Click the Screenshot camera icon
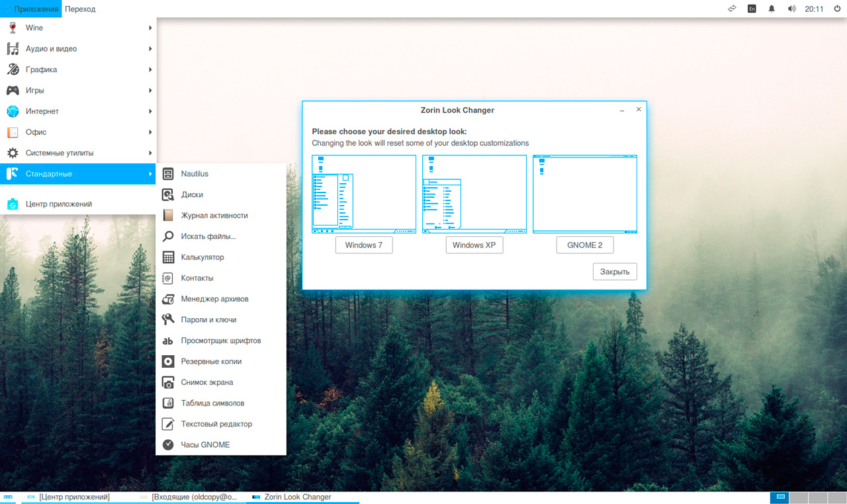The width and height of the screenshot is (847, 504). (168, 382)
